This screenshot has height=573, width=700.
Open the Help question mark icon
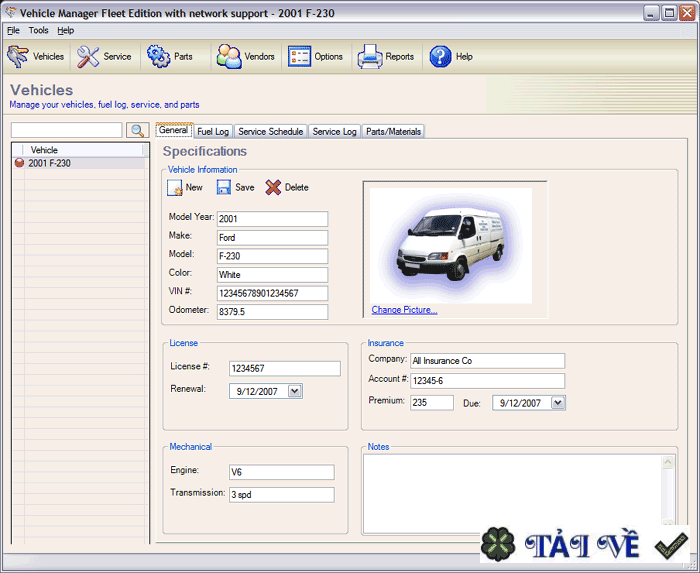point(451,57)
